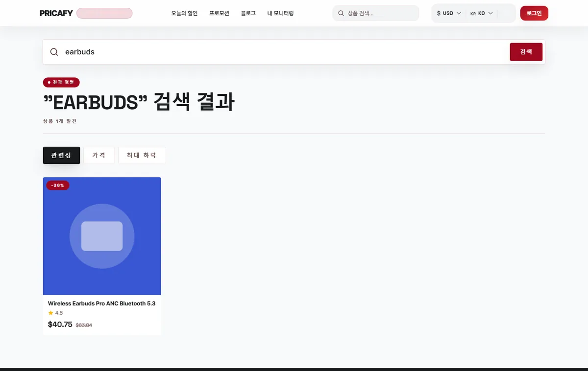
Task: Focus the main search field containing earbuds
Action: pyautogui.click(x=285, y=52)
